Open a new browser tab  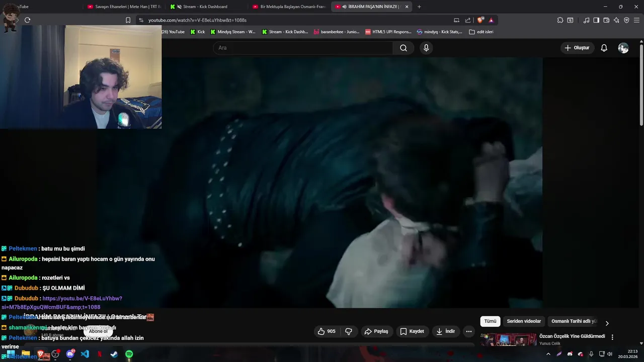419,7
